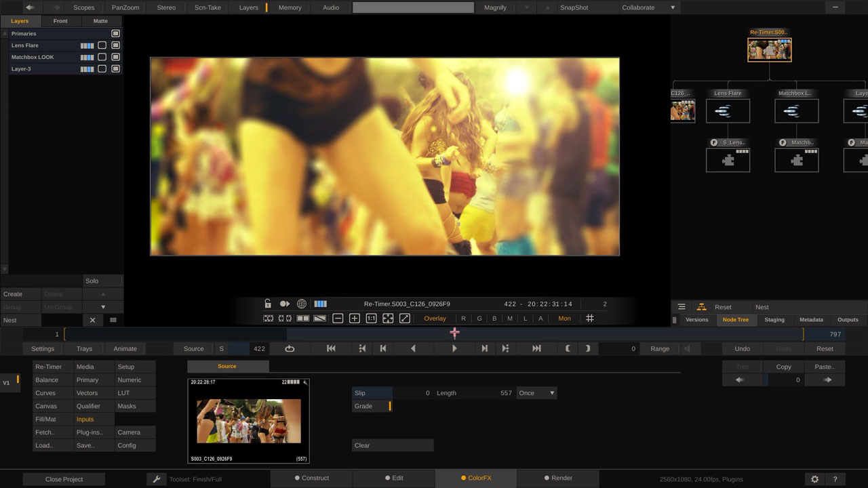The width and height of the screenshot is (868, 488).
Task: Select the S003_C126_0926F9 source thumbnail
Action: click(248, 420)
